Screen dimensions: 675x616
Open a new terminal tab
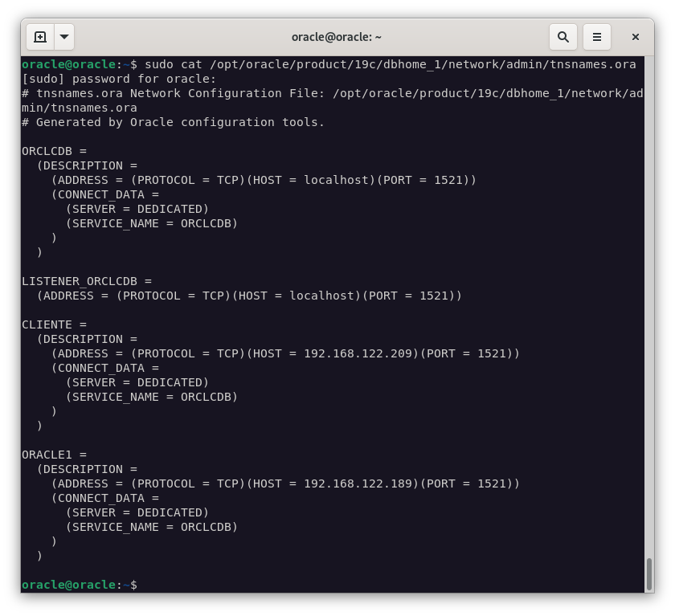click(40, 37)
